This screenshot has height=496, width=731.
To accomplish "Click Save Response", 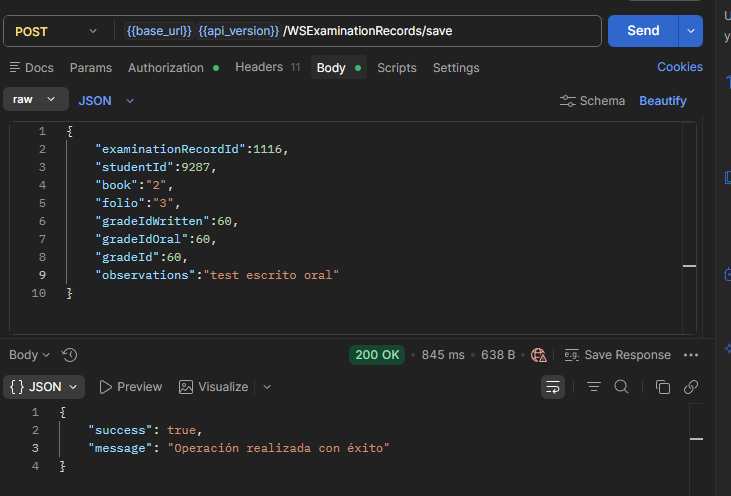I will pyautogui.click(x=617, y=355).
